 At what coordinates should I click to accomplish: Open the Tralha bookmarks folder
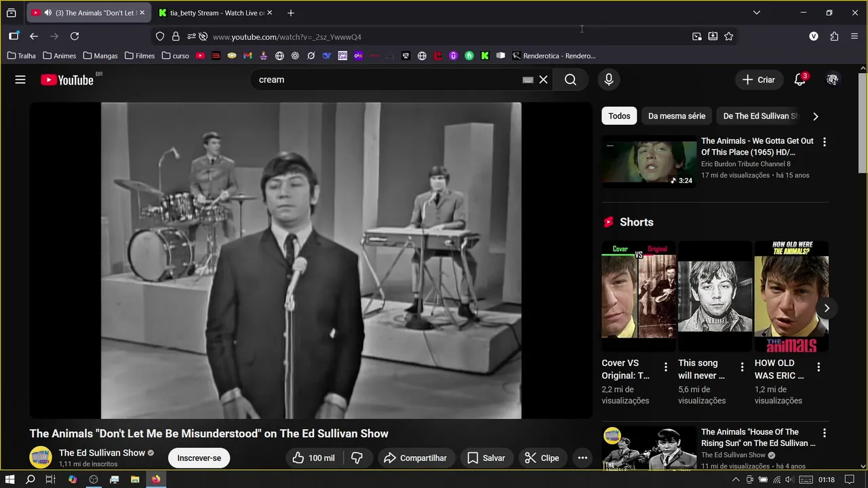point(22,56)
